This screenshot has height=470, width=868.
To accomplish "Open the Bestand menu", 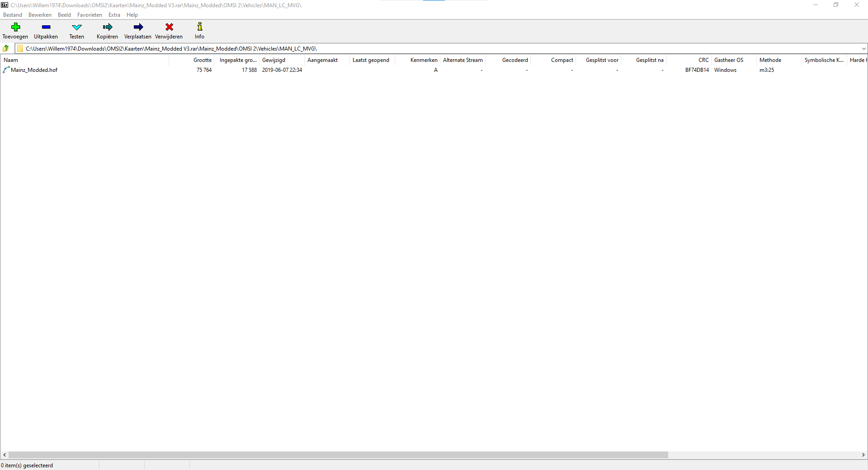I will [x=13, y=15].
